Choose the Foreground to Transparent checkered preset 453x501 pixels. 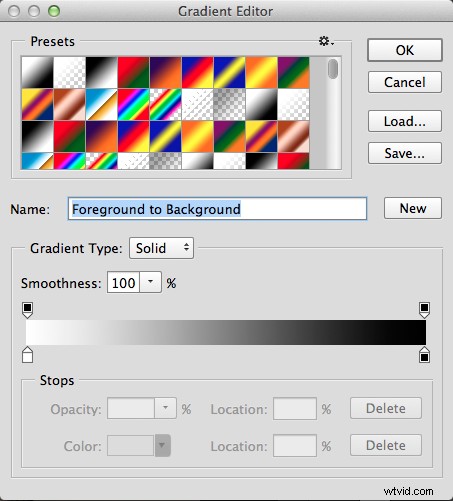(69, 72)
